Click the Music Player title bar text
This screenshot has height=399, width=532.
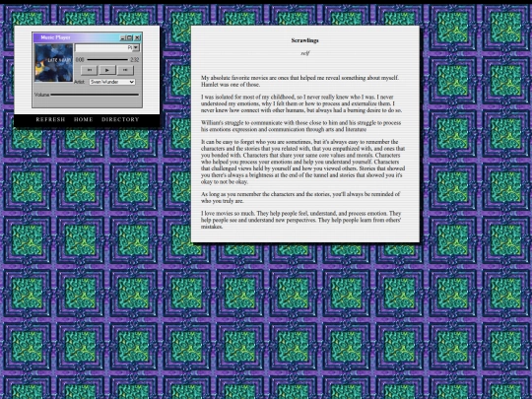55,37
